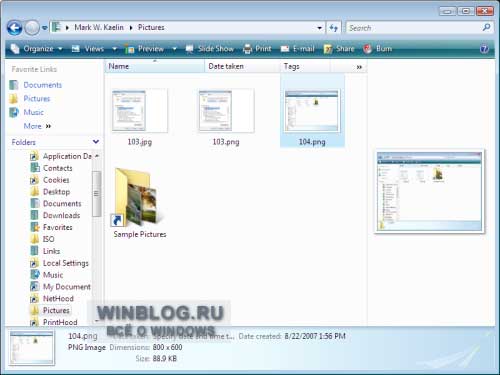The height and width of the screenshot is (375, 500).
Task: Click the Print toolbar button
Action: click(257, 49)
